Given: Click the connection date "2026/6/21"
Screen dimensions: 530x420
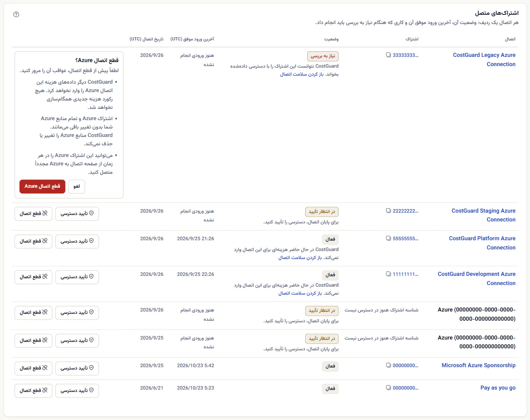Looking at the screenshot, I should tap(152, 388).
